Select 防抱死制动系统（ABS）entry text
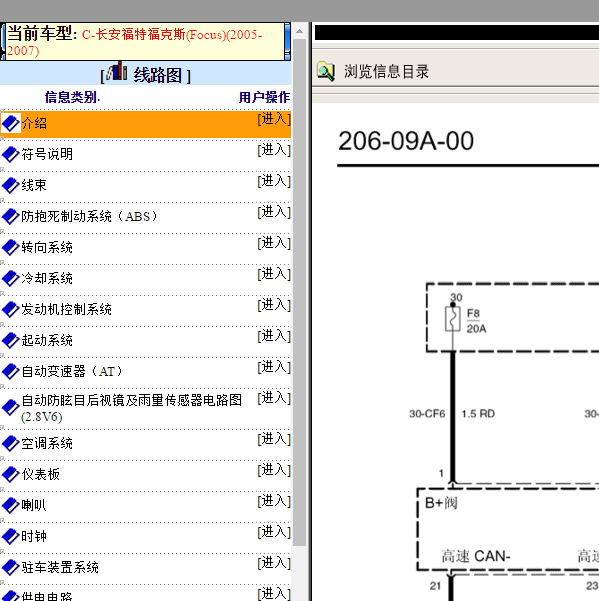 pyautogui.click(x=89, y=217)
